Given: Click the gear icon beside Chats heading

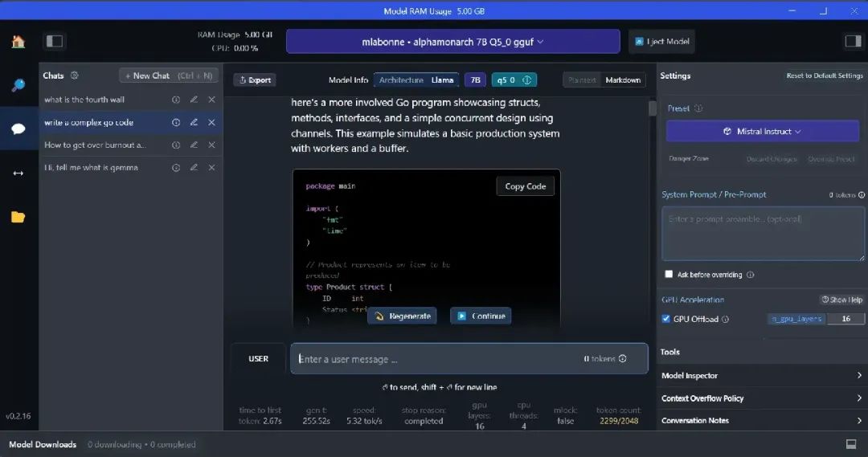Looking at the screenshot, I should (x=74, y=75).
